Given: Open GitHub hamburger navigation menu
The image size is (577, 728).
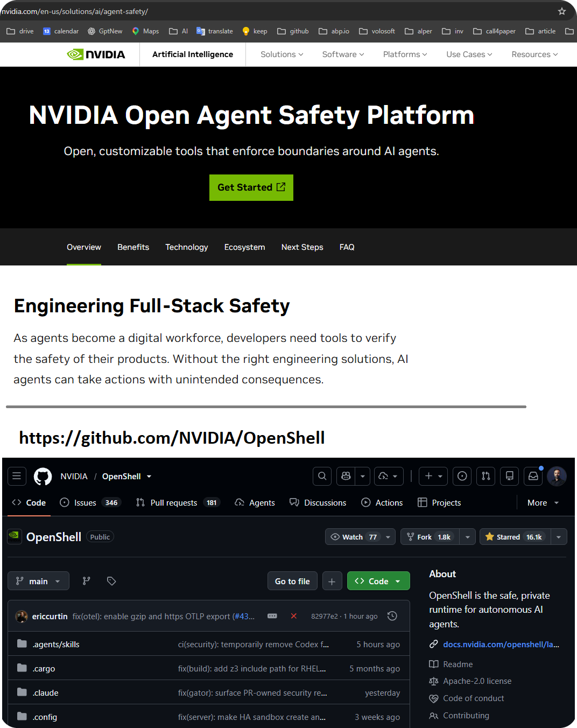Looking at the screenshot, I should pos(17,476).
